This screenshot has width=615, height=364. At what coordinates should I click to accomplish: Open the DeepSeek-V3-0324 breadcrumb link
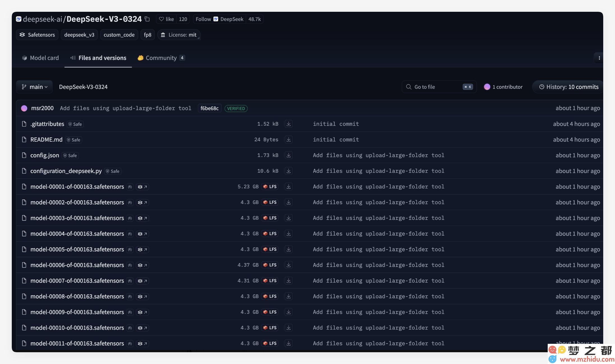click(83, 87)
